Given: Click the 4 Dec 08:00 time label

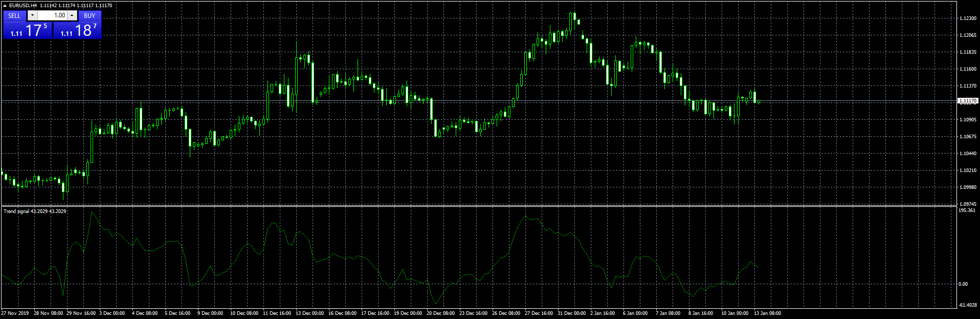Looking at the screenshot, I should pos(145,313).
